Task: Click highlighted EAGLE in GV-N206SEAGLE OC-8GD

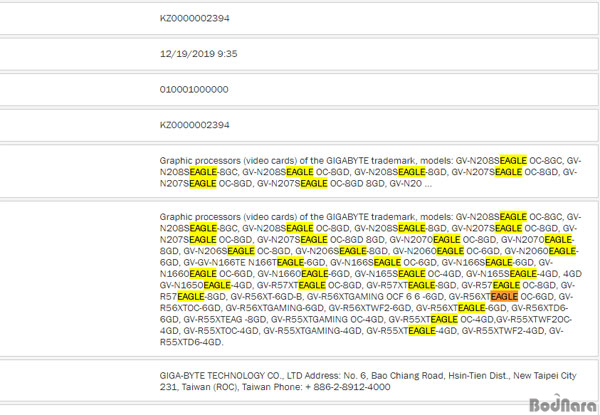Action: pyautogui.click(x=241, y=251)
